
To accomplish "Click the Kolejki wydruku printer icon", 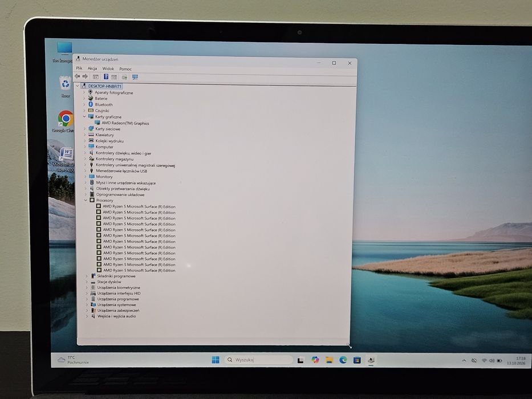I will point(91,140).
